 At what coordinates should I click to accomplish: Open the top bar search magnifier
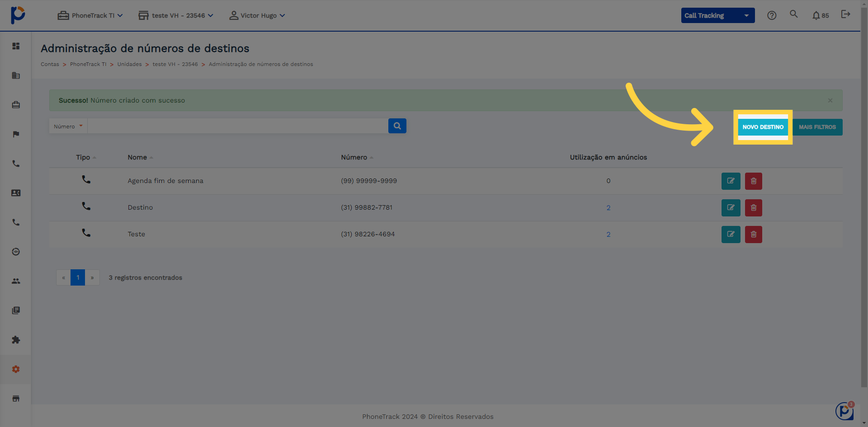tap(794, 14)
